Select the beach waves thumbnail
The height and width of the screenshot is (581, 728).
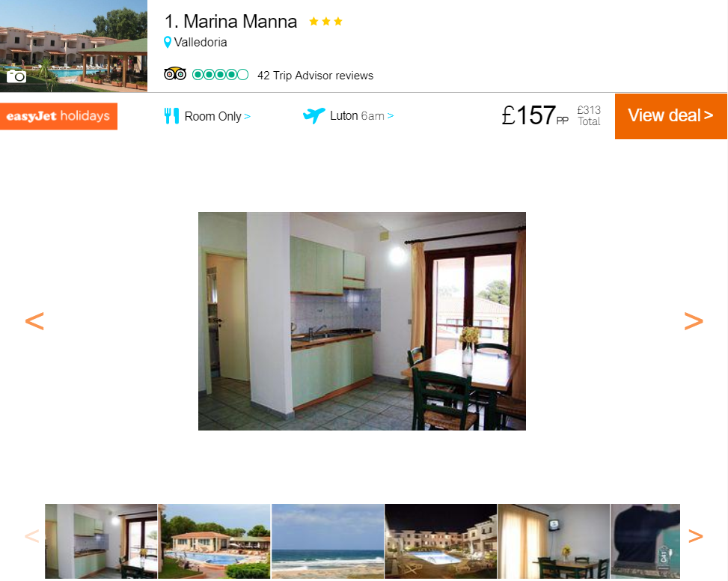(328, 541)
